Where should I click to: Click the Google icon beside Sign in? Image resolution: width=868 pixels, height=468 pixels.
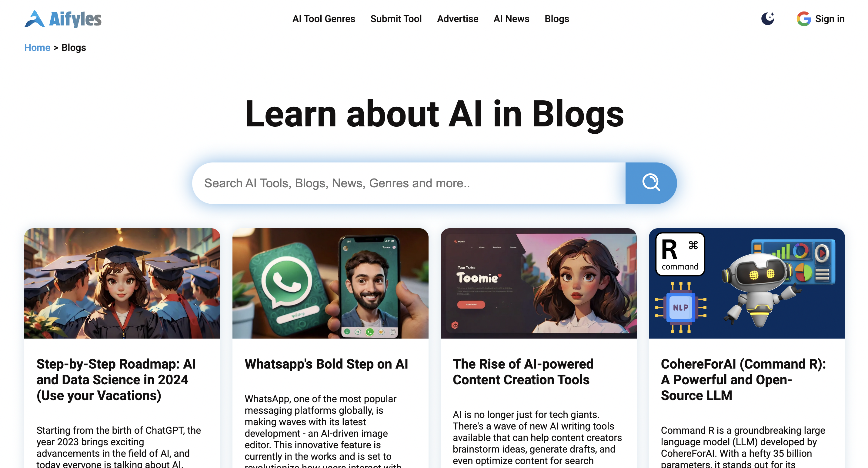click(x=804, y=18)
